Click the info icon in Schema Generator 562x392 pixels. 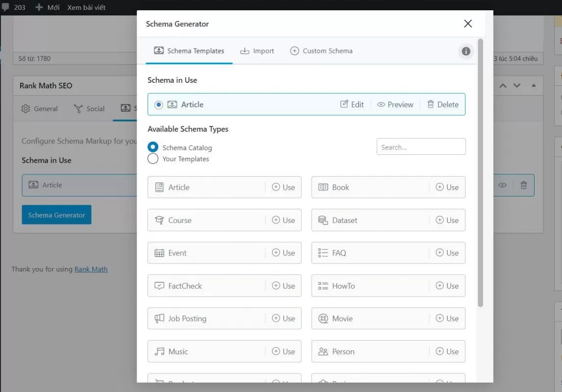coord(465,51)
